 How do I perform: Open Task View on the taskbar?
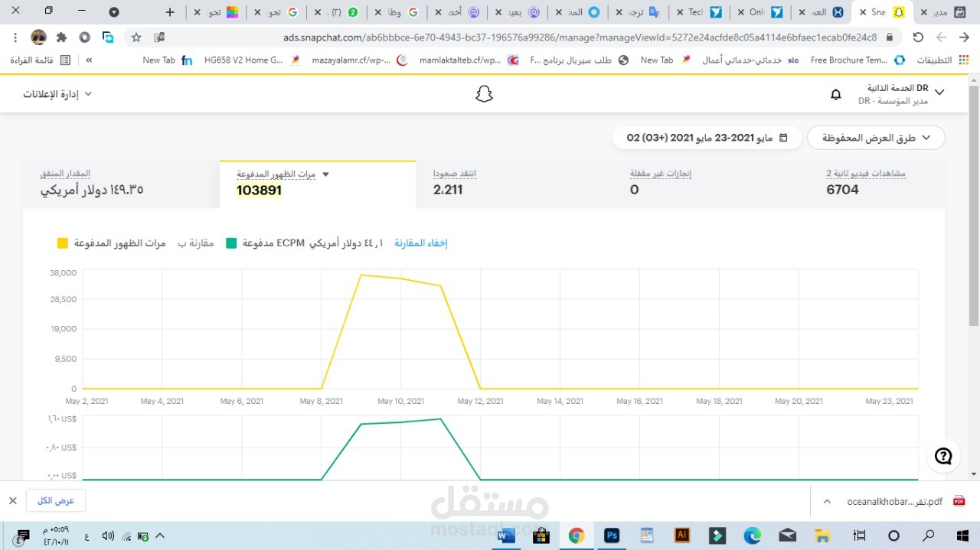pyautogui.click(x=860, y=535)
